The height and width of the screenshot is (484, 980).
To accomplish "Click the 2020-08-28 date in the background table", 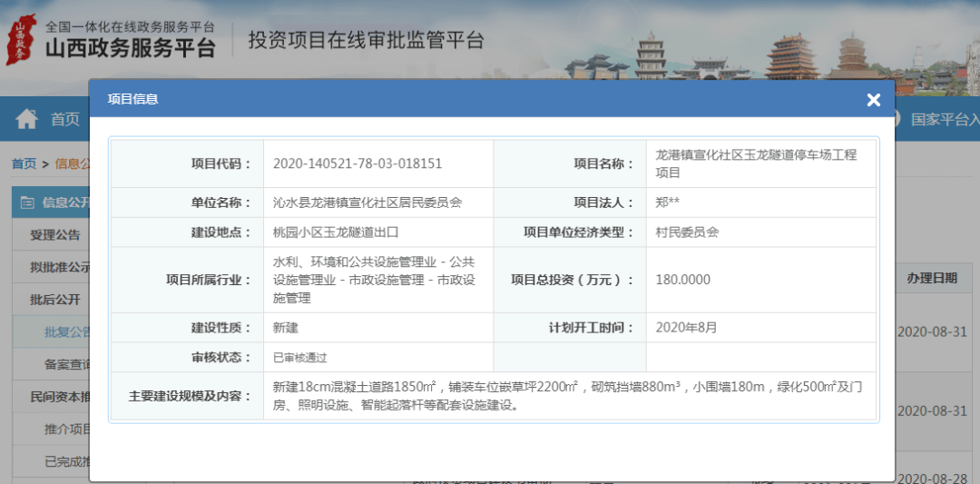I will pos(935,478).
